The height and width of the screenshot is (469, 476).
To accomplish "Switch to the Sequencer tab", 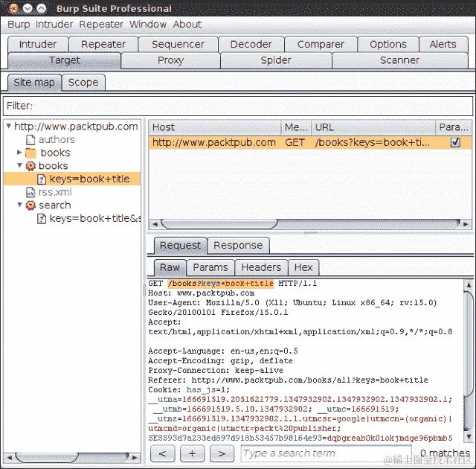I will click(x=178, y=45).
